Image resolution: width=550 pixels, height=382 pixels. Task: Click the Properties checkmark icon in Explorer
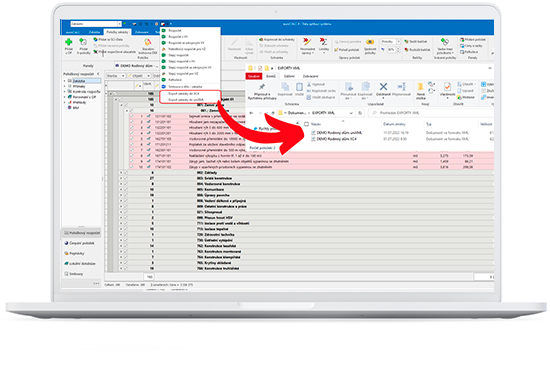click(x=447, y=87)
